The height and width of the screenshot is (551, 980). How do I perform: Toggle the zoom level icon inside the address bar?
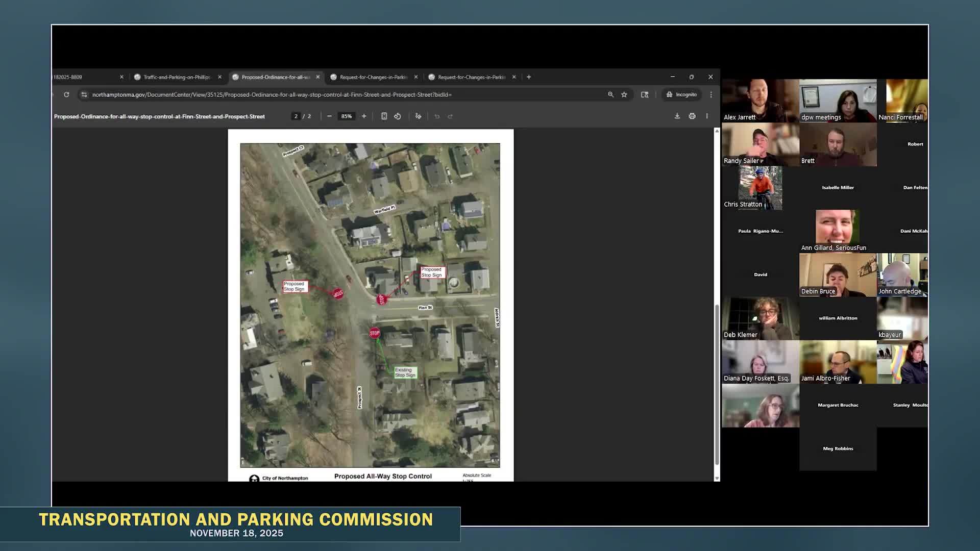611,95
